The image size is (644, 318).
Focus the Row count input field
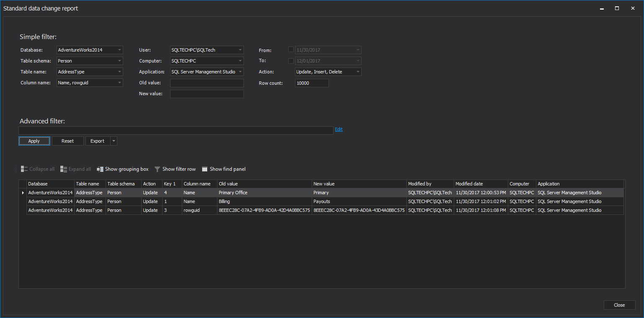tap(312, 83)
